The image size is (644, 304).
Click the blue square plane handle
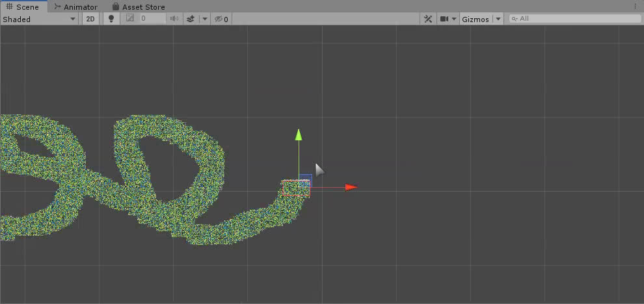(x=306, y=181)
